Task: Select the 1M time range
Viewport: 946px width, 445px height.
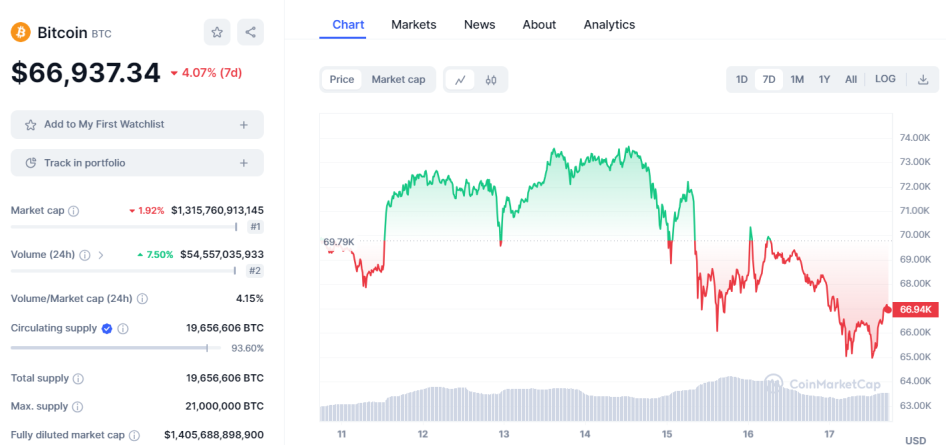Action: point(797,80)
